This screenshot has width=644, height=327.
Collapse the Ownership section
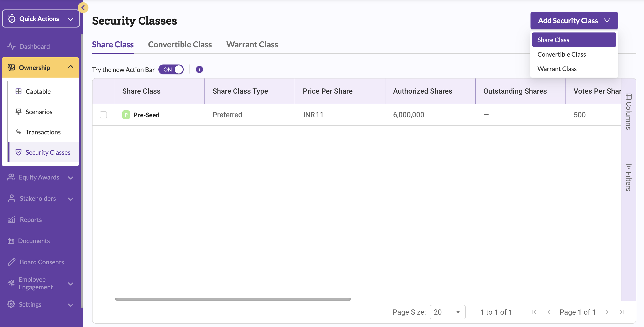coord(70,67)
